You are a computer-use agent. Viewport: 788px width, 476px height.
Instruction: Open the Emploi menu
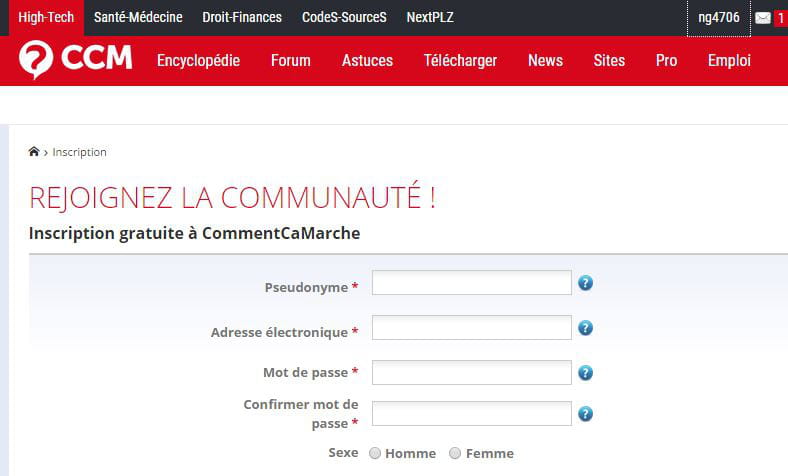[x=729, y=61]
